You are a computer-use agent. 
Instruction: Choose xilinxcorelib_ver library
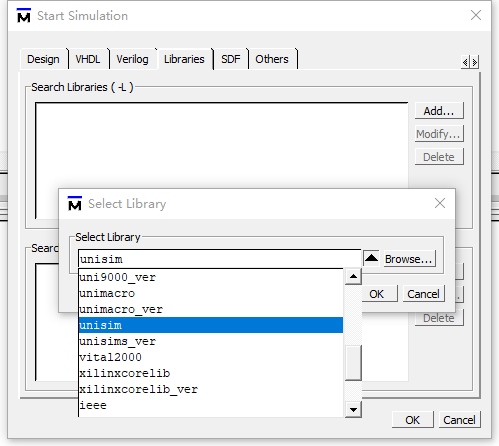tap(211, 389)
